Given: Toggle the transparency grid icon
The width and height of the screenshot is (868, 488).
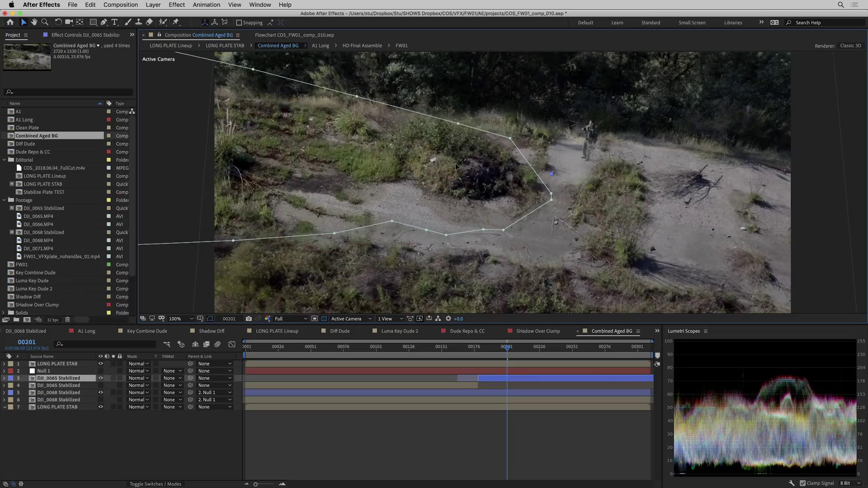Looking at the screenshot, I should [324, 319].
